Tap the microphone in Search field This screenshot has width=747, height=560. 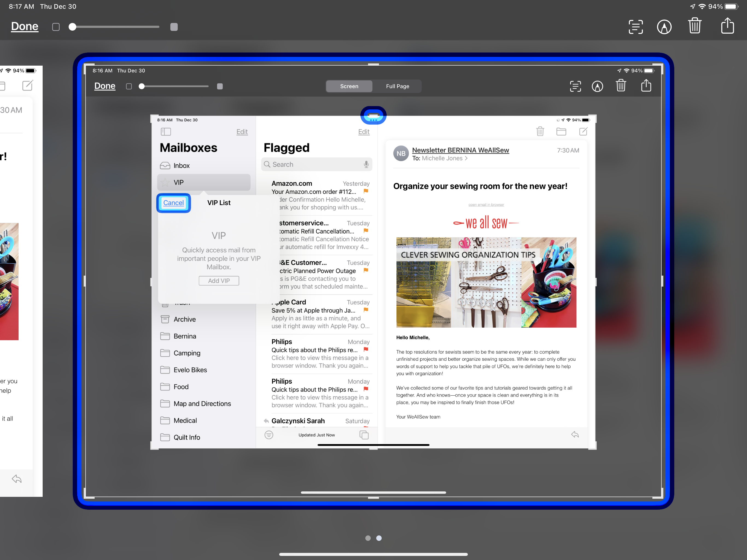point(366,165)
